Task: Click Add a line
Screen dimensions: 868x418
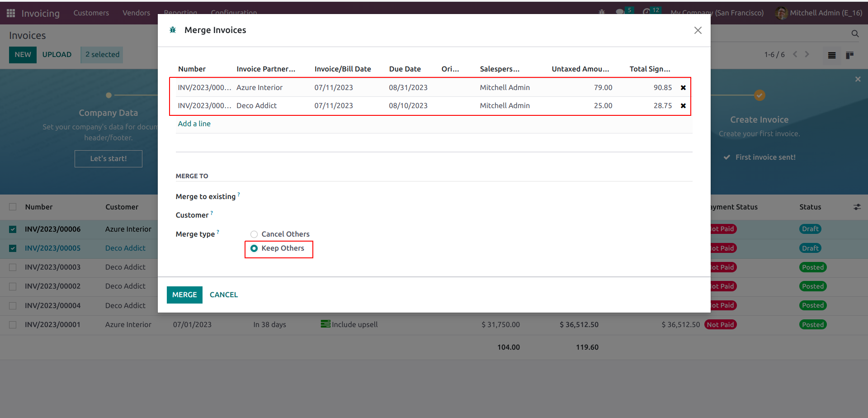Action: (x=194, y=123)
